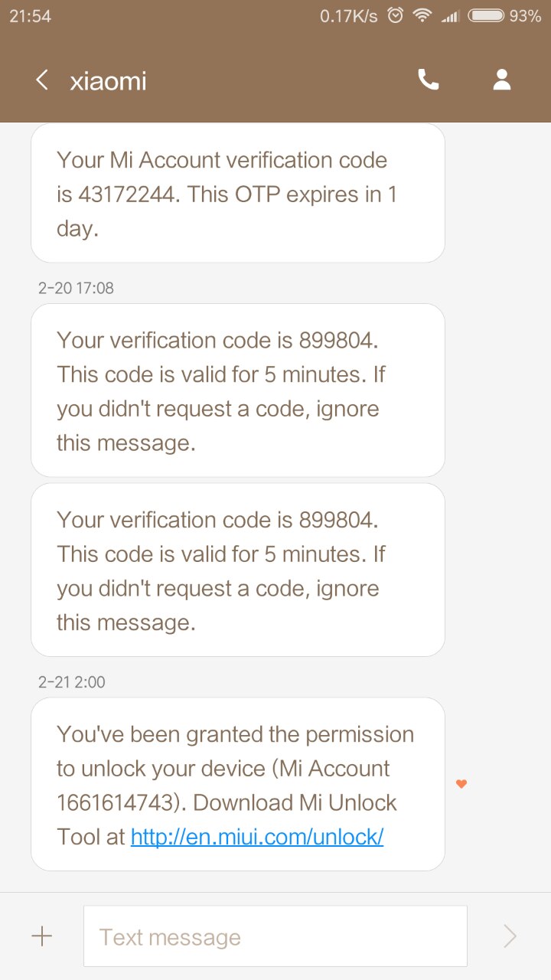This screenshot has height=980, width=551.
Task: Select the Mi Account verification code message
Action: point(237,194)
